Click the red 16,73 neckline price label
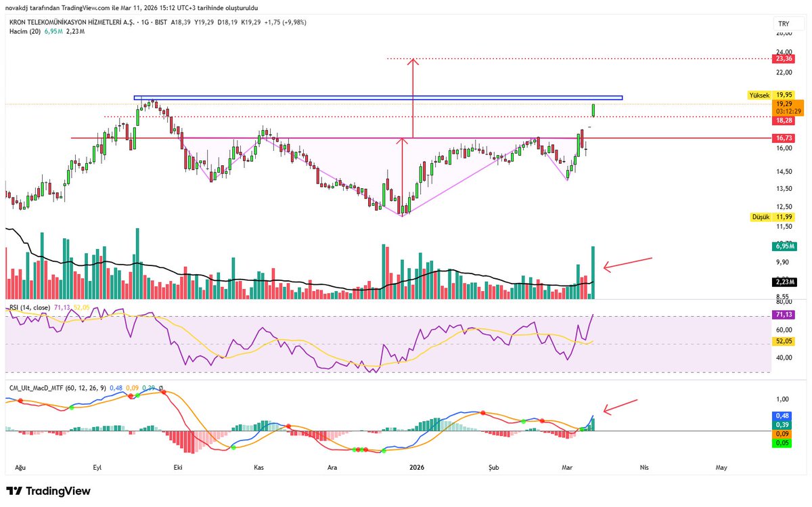Screen dimensions: 812x507 [784, 137]
